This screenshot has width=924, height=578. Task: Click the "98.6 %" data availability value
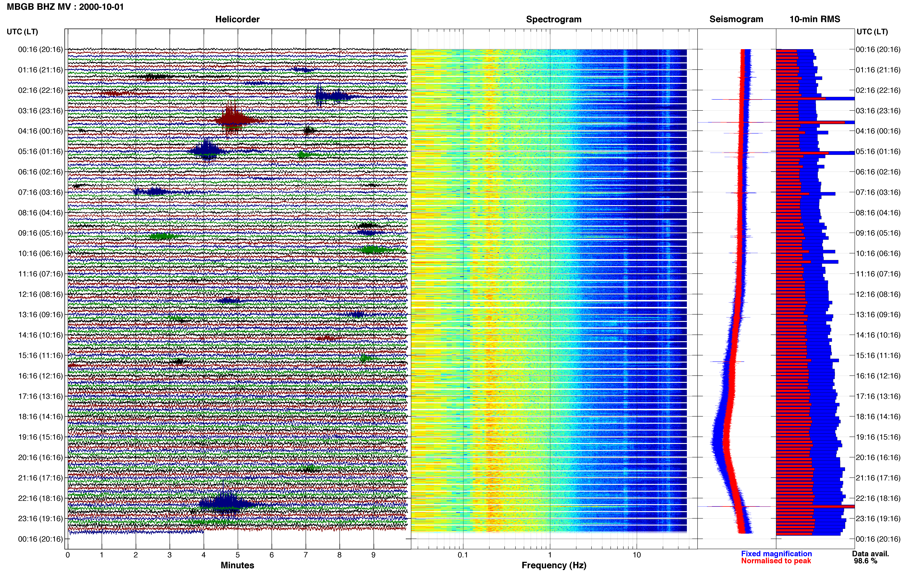pos(865,561)
